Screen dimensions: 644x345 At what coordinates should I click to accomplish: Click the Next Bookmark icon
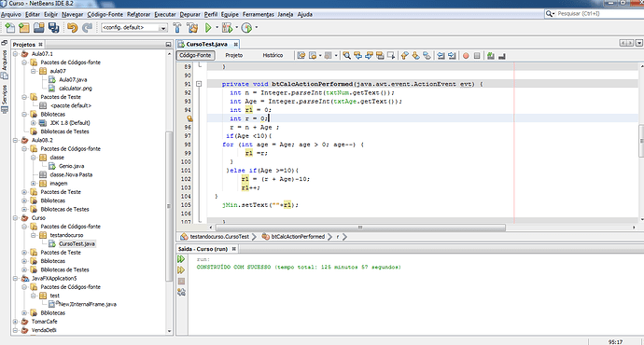click(416, 55)
